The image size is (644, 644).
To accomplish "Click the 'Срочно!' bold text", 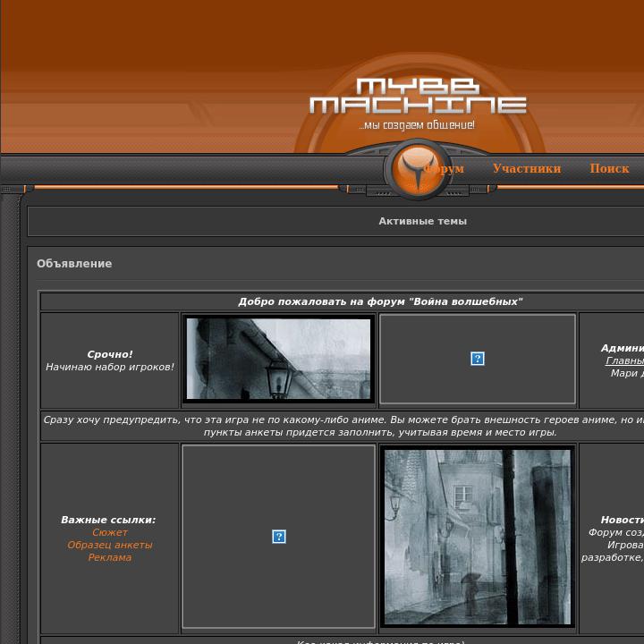I will pos(110,354).
